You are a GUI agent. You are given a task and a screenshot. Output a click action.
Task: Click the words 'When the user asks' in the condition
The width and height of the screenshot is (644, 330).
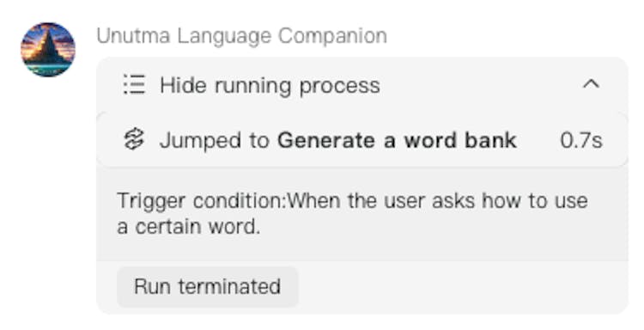381,201
